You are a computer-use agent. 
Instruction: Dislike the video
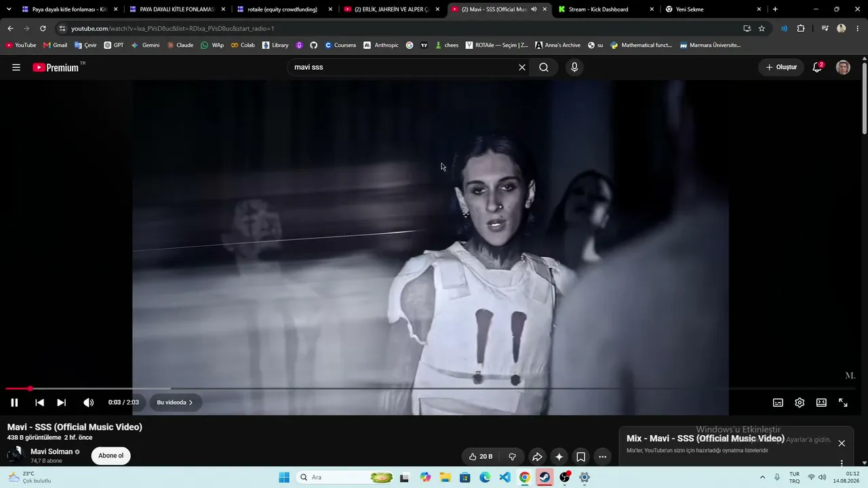(x=512, y=457)
